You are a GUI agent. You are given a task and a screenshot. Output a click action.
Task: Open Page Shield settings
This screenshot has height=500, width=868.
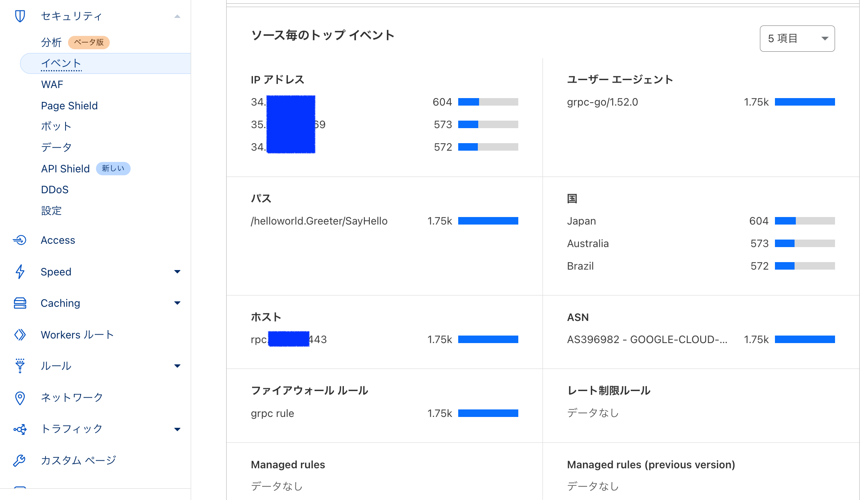(69, 105)
